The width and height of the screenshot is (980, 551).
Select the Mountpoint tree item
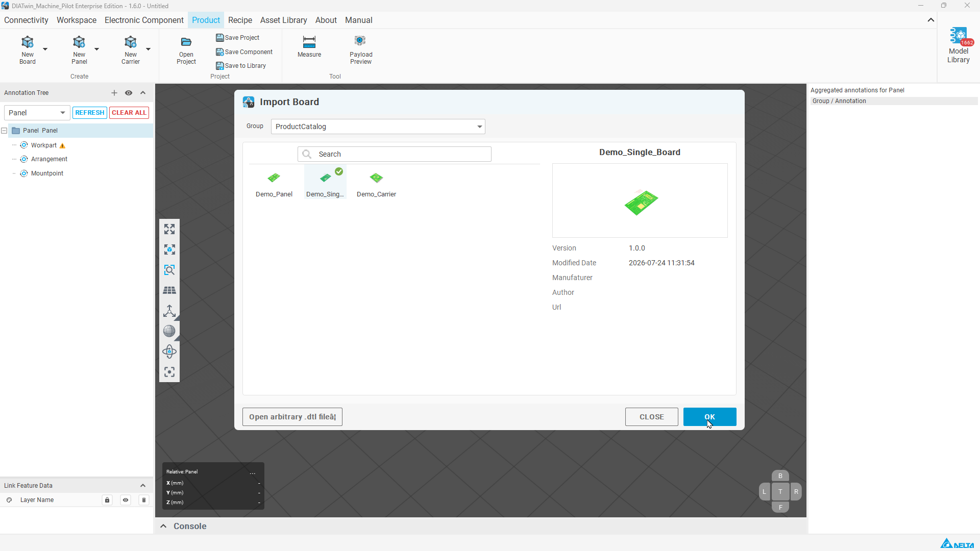tap(47, 173)
